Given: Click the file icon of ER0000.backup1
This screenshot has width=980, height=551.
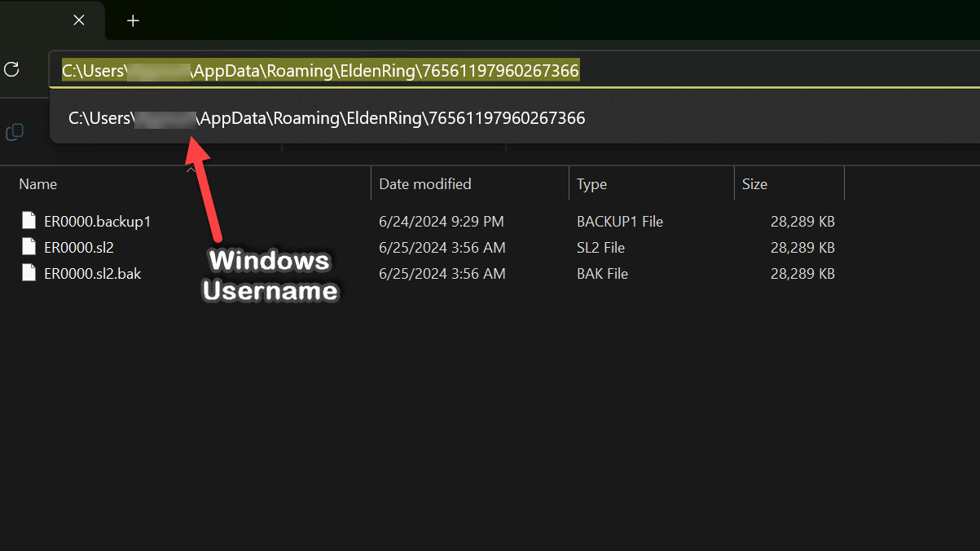Looking at the screenshot, I should 29,221.
